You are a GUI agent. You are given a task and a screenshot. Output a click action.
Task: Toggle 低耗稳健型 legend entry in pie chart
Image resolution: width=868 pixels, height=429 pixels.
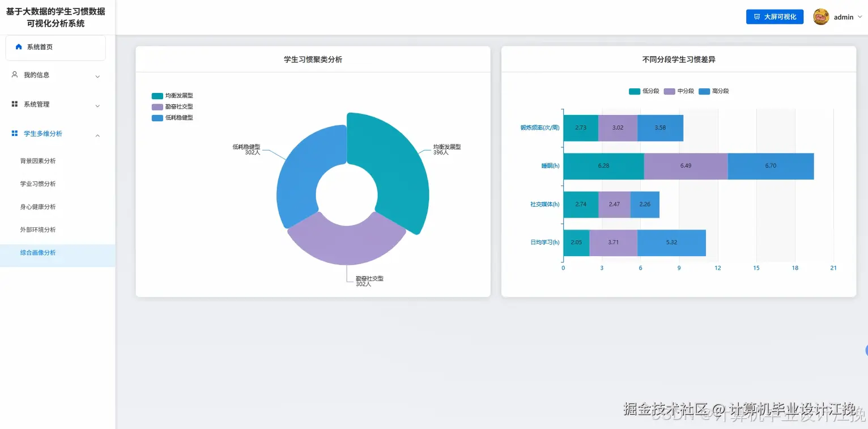172,118
